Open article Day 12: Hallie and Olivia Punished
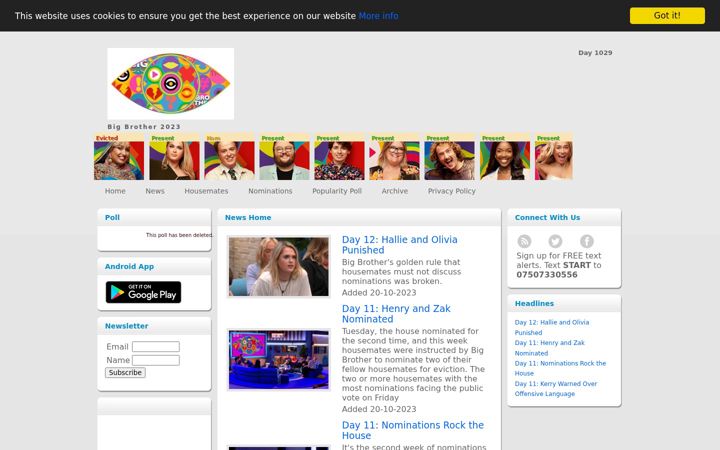This screenshot has height=450, width=720. coord(399,245)
